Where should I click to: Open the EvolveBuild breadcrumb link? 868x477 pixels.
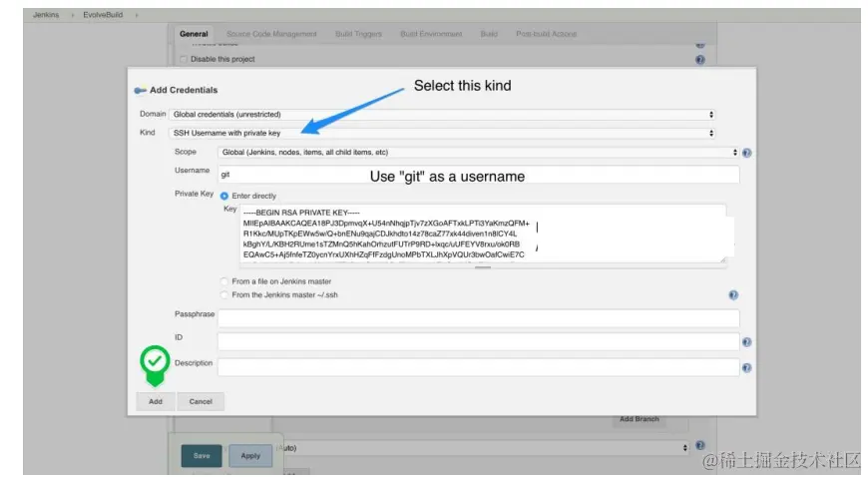pyautogui.click(x=103, y=15)
